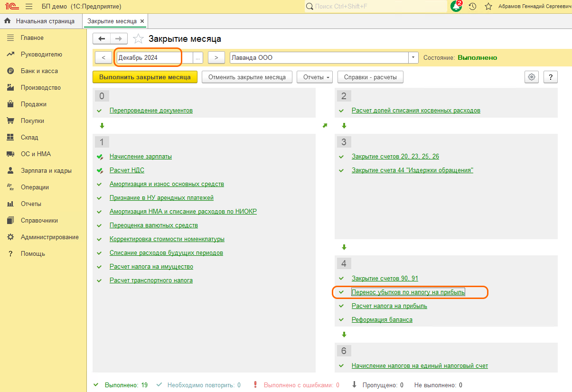Expand the organization Лаванда ООО dropdown
The width and height of the screenshot is (572, 392).
pos(413,57)
